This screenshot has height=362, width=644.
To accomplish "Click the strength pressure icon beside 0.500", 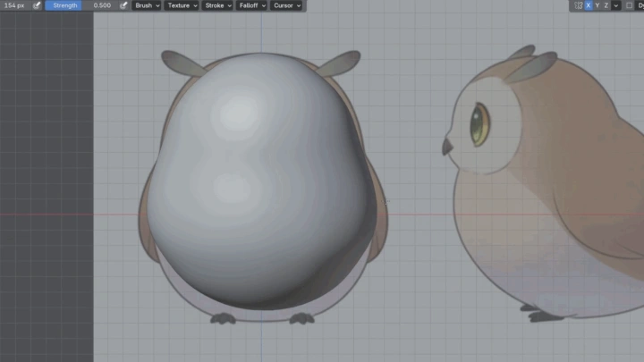I will click(x=123, y=5).
